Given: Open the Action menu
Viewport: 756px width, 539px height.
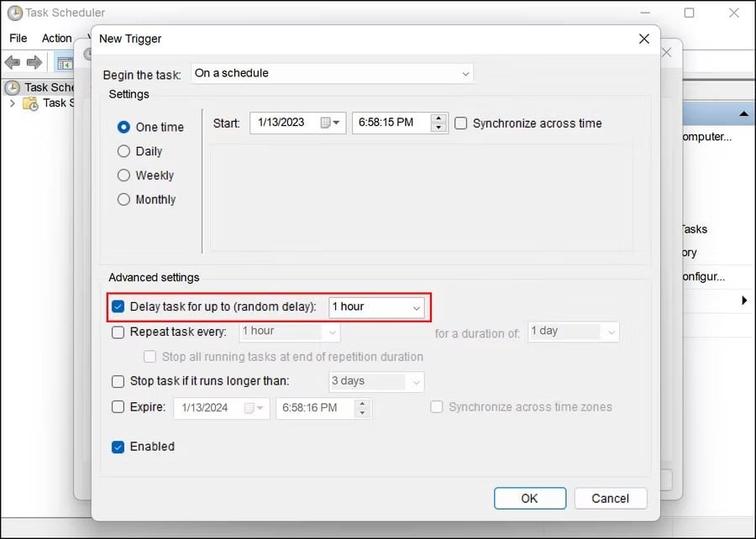Looking at the screenshot, I should tap(57, 38).
